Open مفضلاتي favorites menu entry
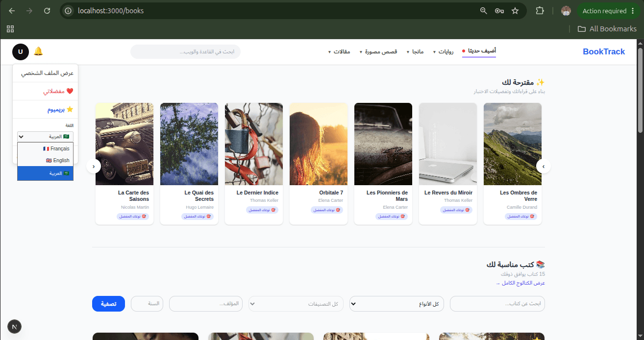This screenshot has height=340, width=644. pos(46,91)
